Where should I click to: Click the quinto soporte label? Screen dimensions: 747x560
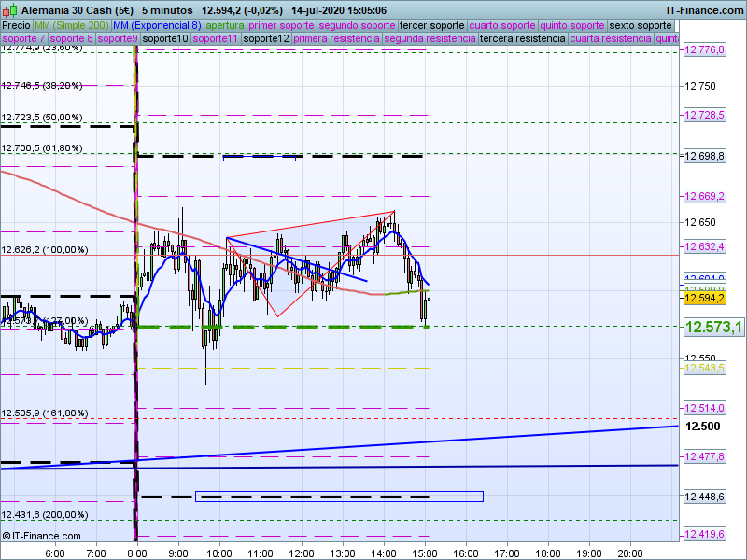pos(572,26)
